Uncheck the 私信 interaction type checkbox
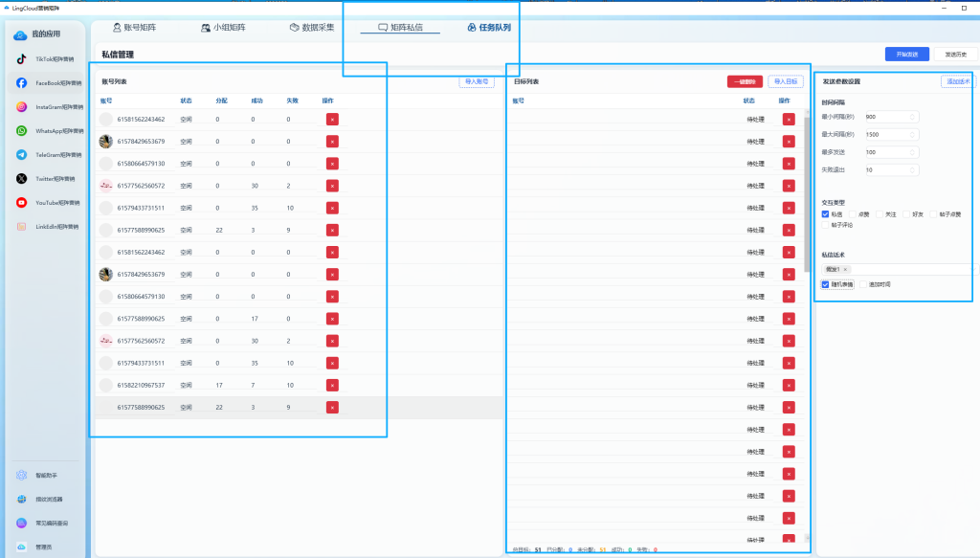The height and width of the screenshot is (558, 980). coord(825,214)
